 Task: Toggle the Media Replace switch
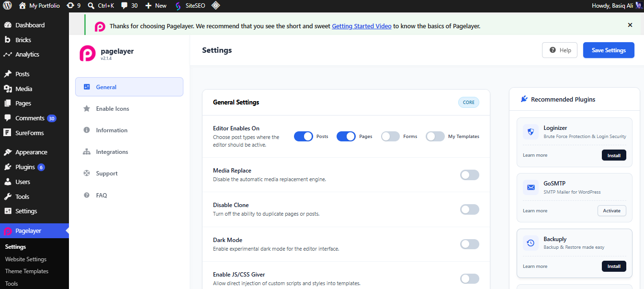[470, 175]
